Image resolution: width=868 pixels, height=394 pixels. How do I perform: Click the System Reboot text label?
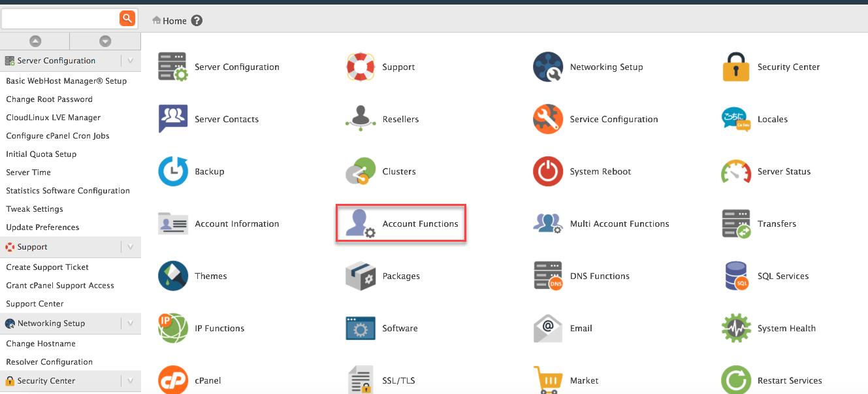(x=601, y=171)
